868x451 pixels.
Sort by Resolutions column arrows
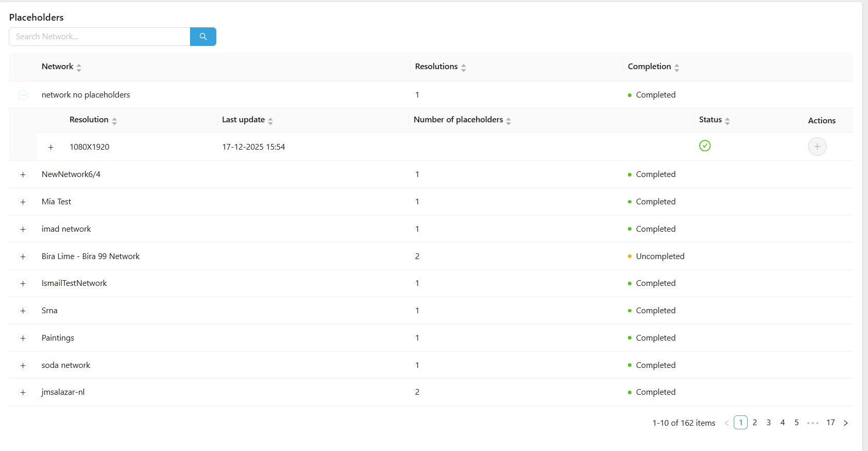(463, 67)
